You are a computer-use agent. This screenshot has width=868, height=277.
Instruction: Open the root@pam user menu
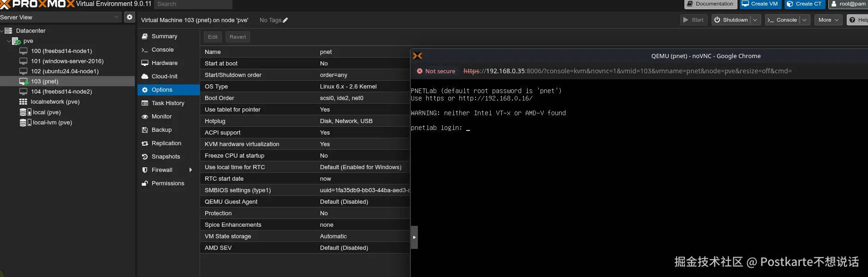pos(849,4)
